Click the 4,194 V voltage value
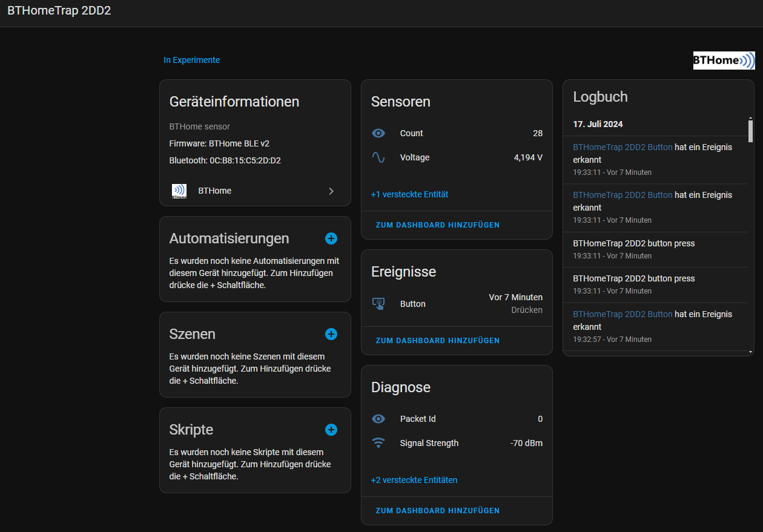The height and width of the screenshot is (532, 763). click(528, 157)
